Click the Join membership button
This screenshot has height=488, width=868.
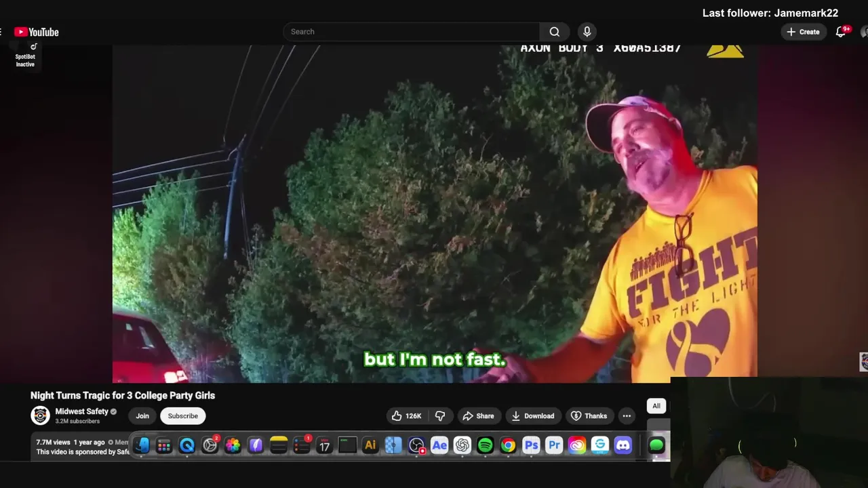(x=142, y=416)
